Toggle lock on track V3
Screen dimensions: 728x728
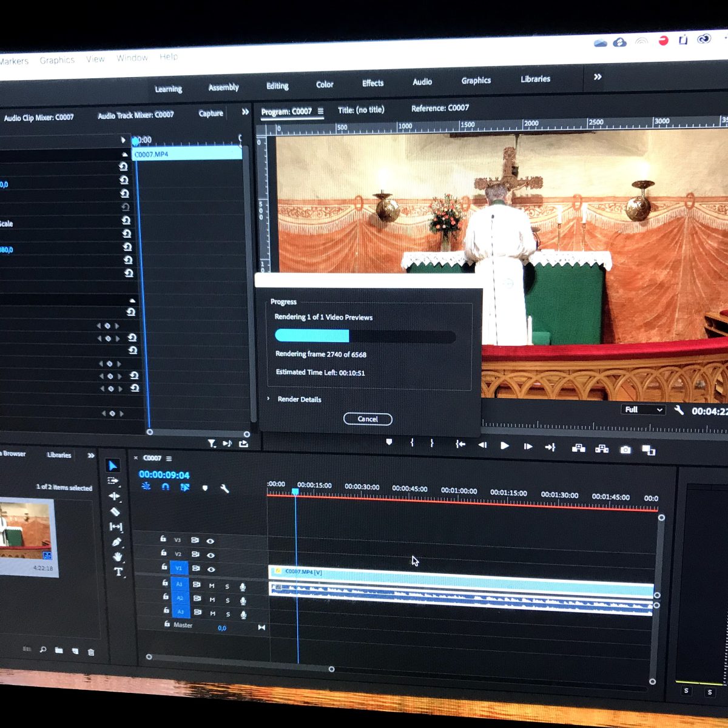(x=163, y=539)
